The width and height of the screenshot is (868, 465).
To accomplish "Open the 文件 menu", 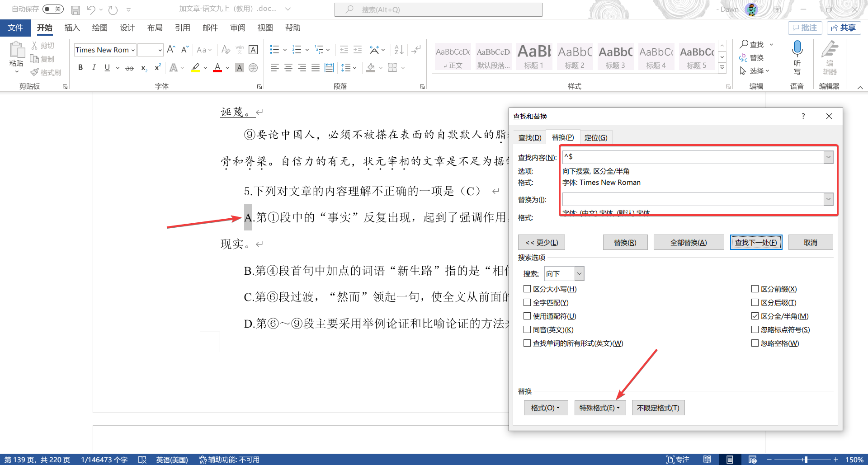I will point(15,28).
